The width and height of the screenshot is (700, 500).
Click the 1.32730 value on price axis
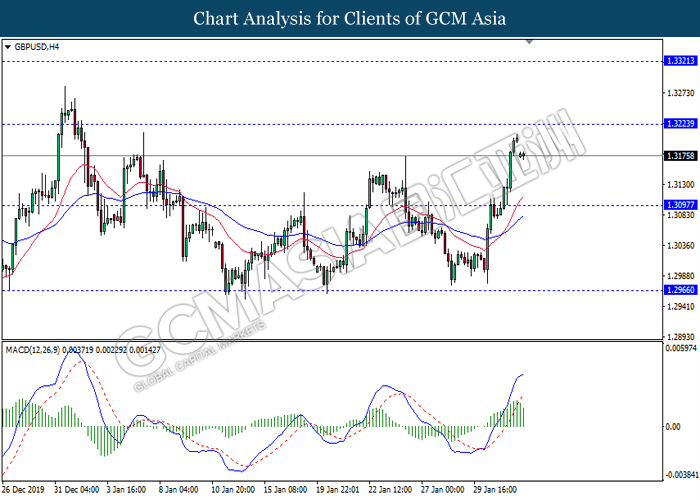(680, 93)
